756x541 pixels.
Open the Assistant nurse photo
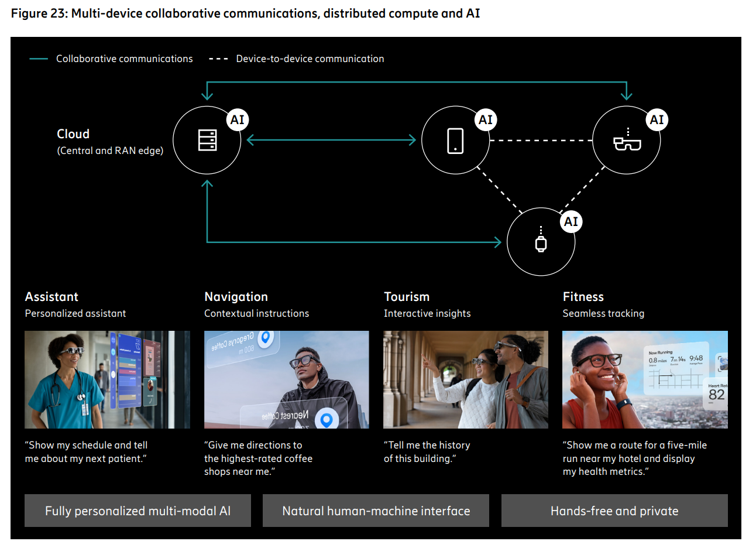point(107,379)
